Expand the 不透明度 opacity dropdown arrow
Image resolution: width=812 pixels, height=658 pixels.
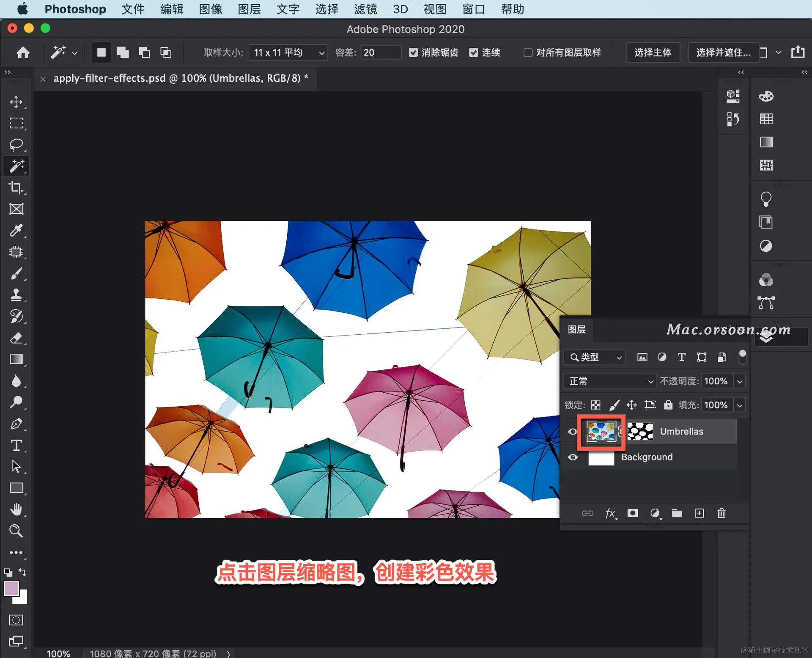click(740, 381)
